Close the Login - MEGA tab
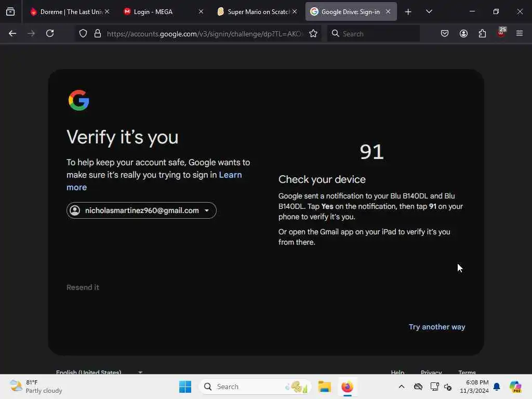 click(x=201, y=11)
